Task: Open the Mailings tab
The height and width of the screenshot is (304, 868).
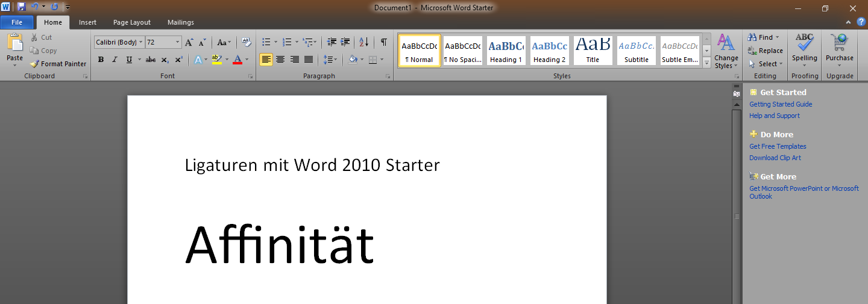Action: (181, 22)
